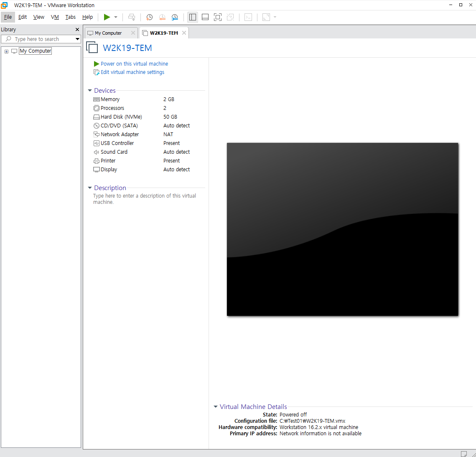The height and width of the screenshot is (457, 476).
Task: Take a snapshot of this virtual machine
Action: coord(149,17)
